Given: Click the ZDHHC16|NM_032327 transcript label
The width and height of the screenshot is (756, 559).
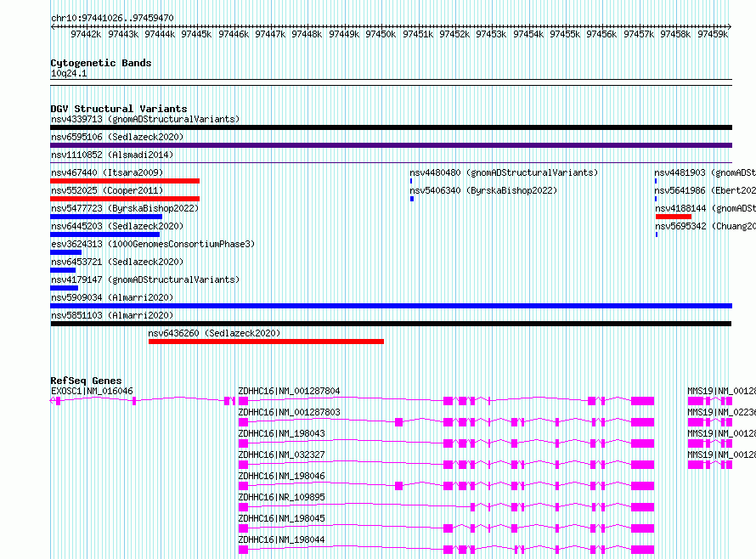Looking at the screenshot, I should 281,455.
